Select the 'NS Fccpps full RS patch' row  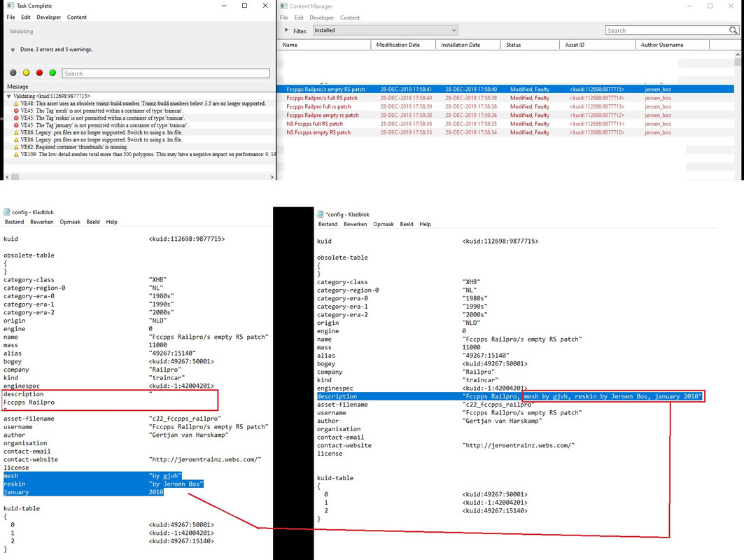pos(505,124)
